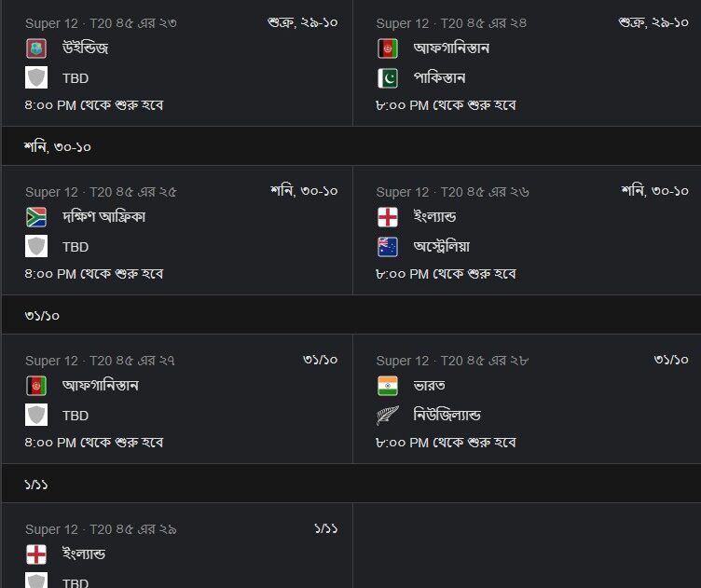
Task: Open match 23 Super 12 title
Action: [x=101, y=23]
